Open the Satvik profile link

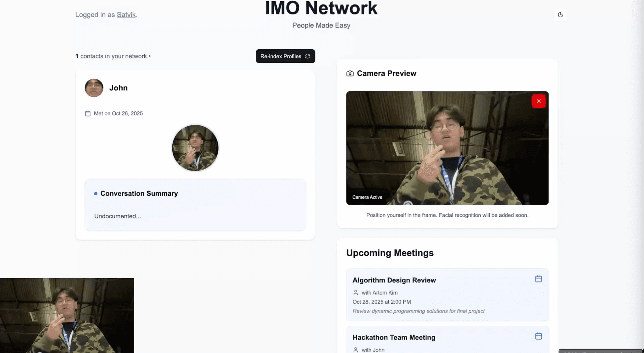(x=126, y=15)
